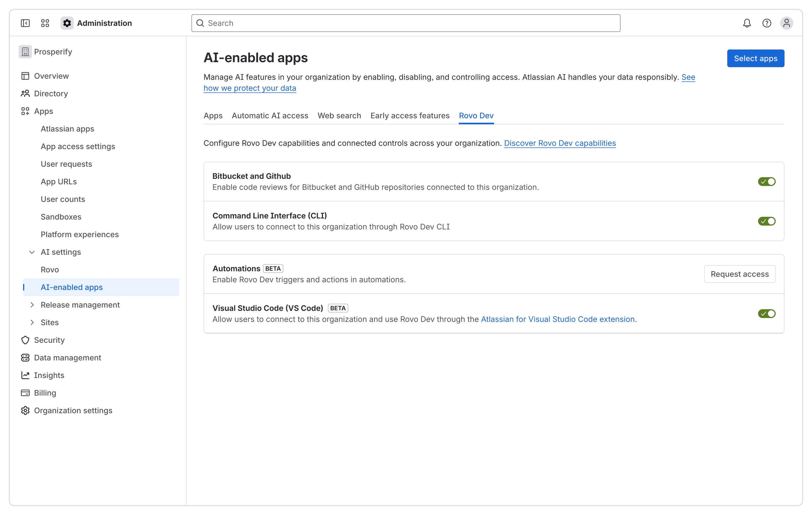Click the Security shield icon

(x=25, y=340)
